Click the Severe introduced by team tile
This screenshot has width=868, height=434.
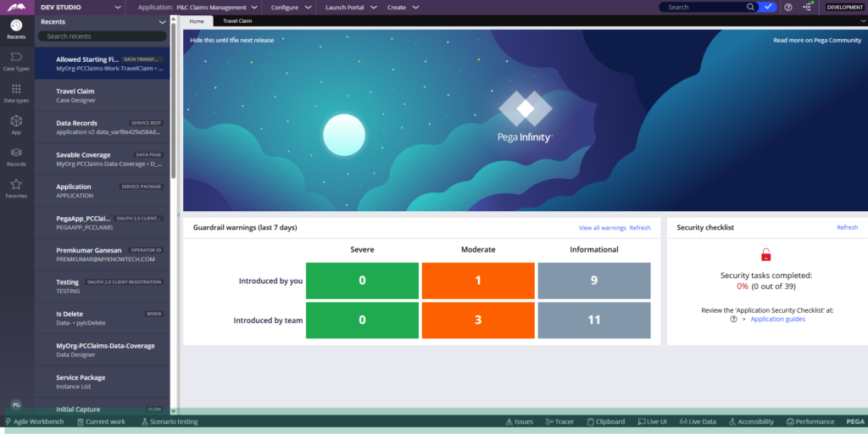point(362,320)
